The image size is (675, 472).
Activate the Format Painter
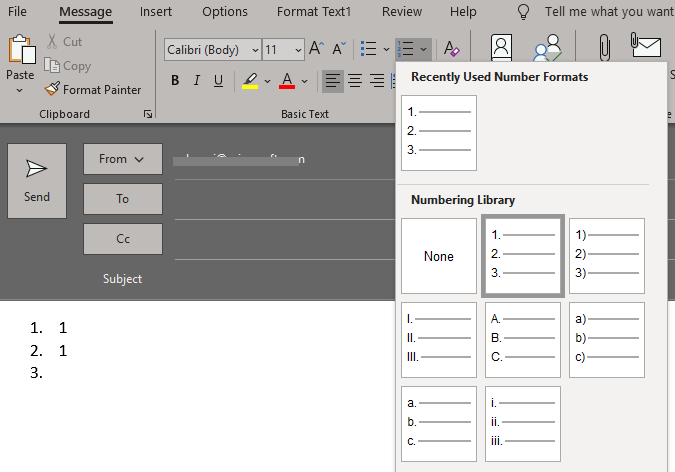(x=93, y=90)
